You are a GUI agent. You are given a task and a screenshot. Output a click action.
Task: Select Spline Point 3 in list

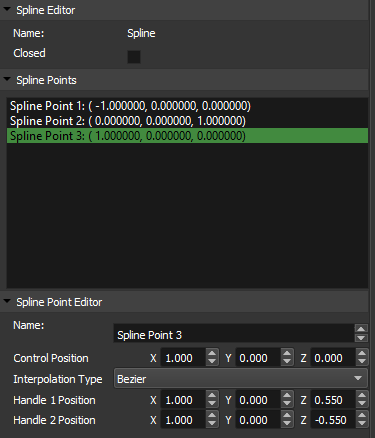coord(187,136)
